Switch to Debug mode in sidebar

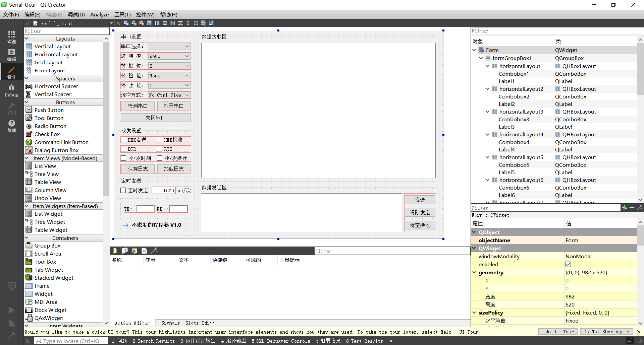[11, 90]
